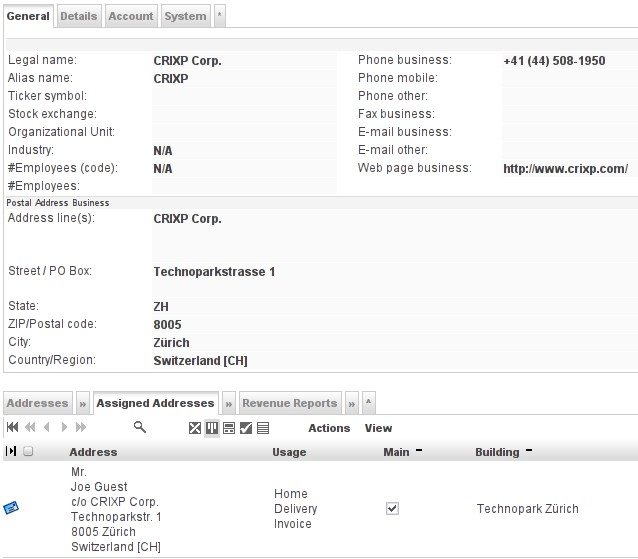Click the Usage cell Home Delivery Invoice
Viewport: 638px width, 559px height.
pyautogui.click(x=296, y=509)
